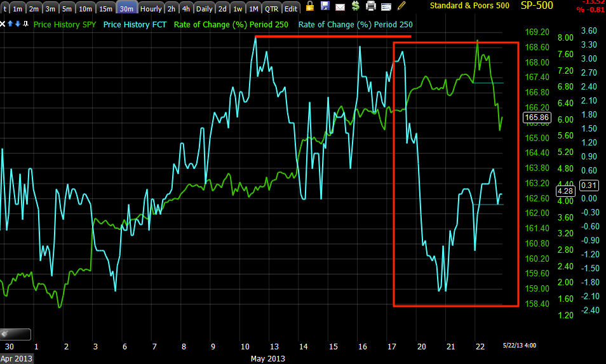Switch to the Hourly timeframe tab
Screen dimensions: 606x364
click(x=151, y=8)
